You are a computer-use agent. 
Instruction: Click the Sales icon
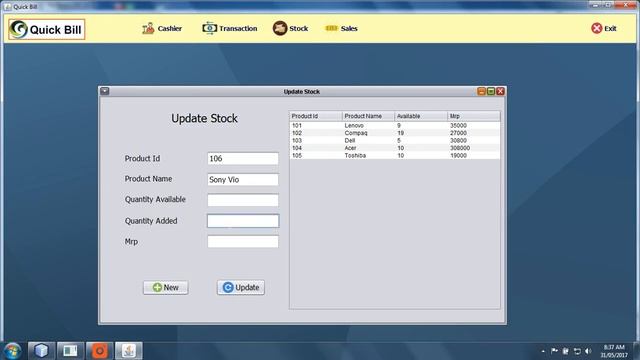(331, 28)
